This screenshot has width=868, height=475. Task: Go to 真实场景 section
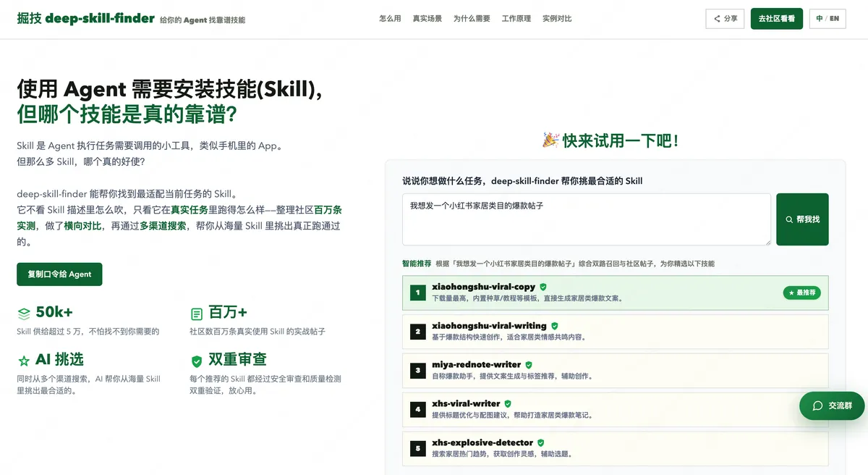point(427,19)
